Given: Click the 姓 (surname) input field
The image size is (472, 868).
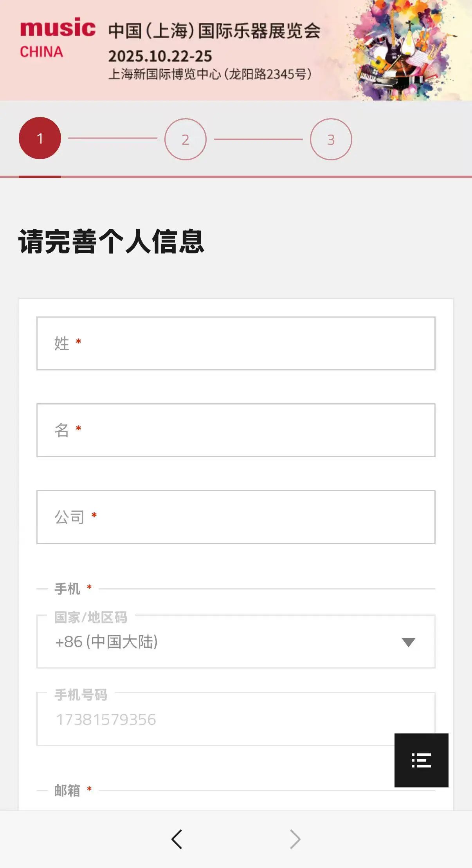Looking at the screenshot, I should click(236, 343).
